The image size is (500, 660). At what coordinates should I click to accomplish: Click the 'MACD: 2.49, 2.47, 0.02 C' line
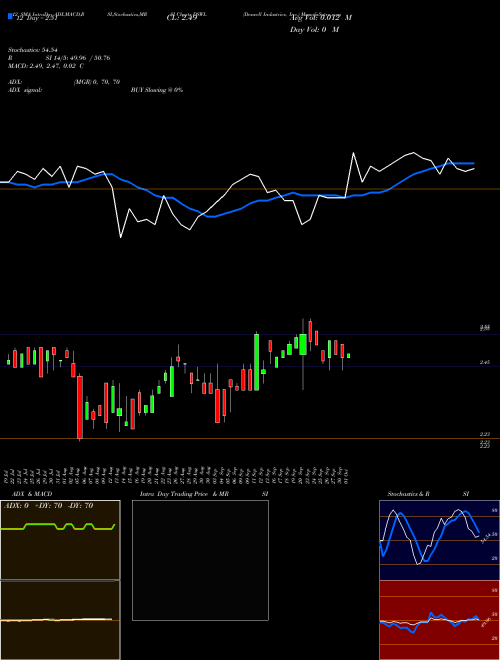click(46, 66)
